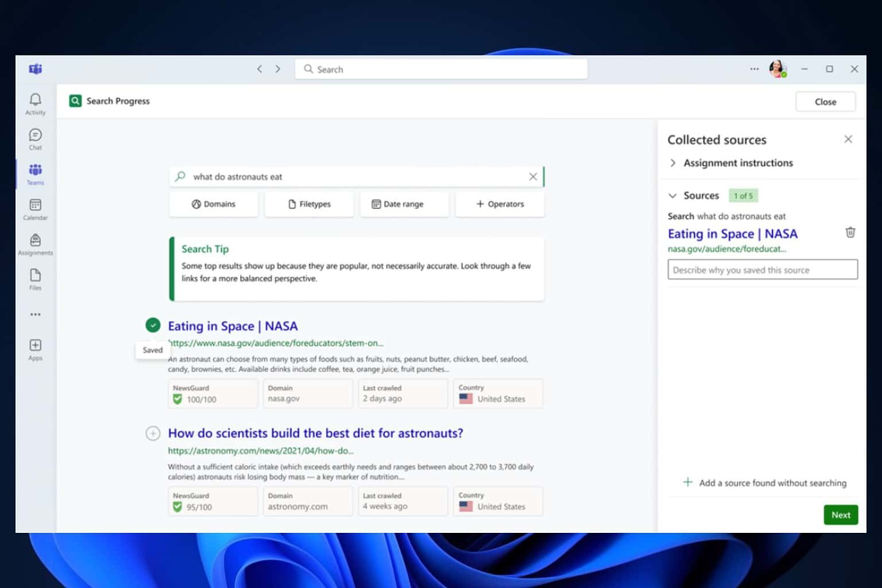Close the Collected sources panel
The height and width of the screenshot is (588, 882).
848,140
